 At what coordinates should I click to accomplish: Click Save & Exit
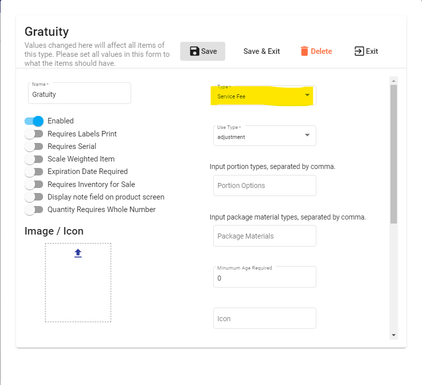click(x=262, y=51)
